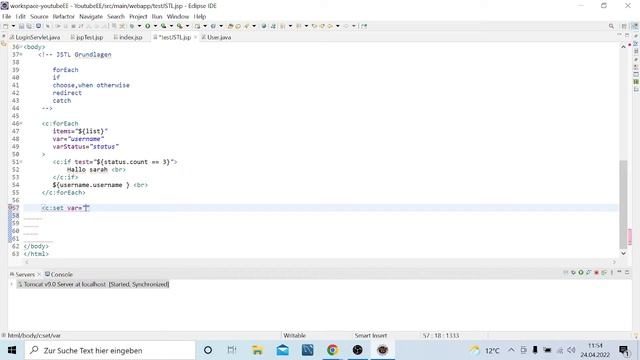Viewport: 640px width, 360px height.
Task: Open the Source menu
Action: click(x=39, y=16)
